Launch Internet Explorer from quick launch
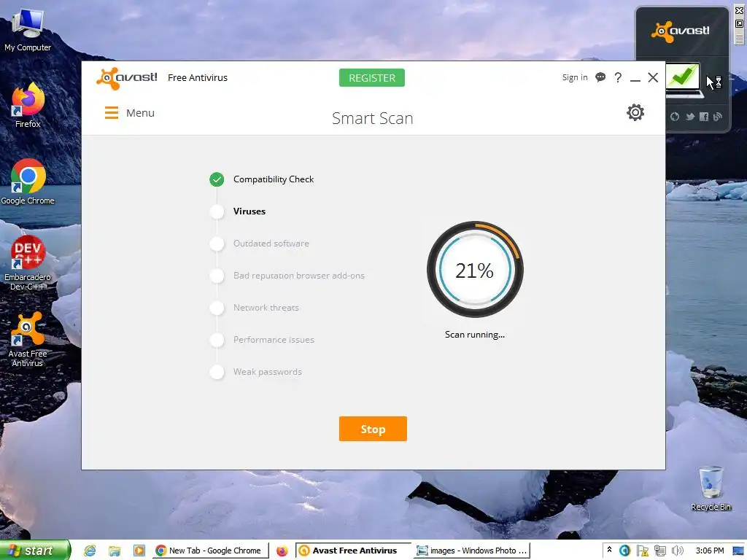This screenshot has width=747, height=560. (x=90, y=551)
